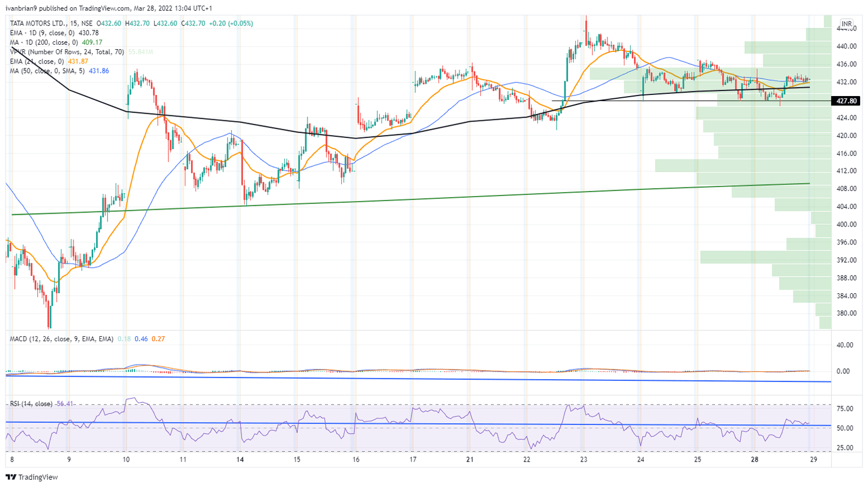Click the 75.00 level on RSI axis

click(845, 409)
